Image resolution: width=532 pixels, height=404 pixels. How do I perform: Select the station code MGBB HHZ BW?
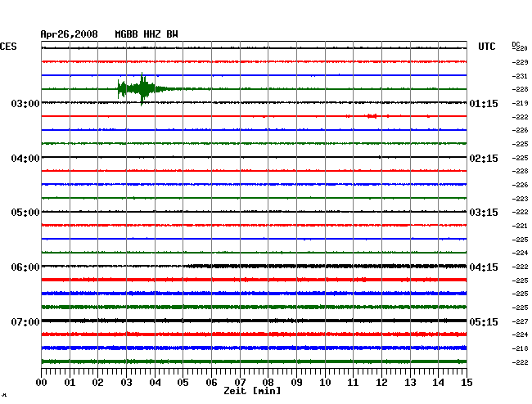147,34
